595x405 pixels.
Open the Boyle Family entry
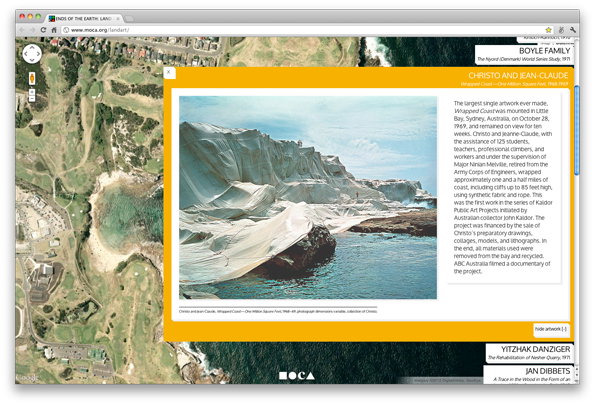click(524, 55)
